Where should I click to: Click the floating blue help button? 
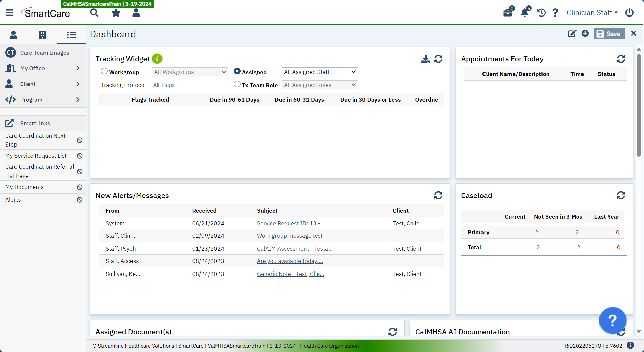(x=612, y=320)
